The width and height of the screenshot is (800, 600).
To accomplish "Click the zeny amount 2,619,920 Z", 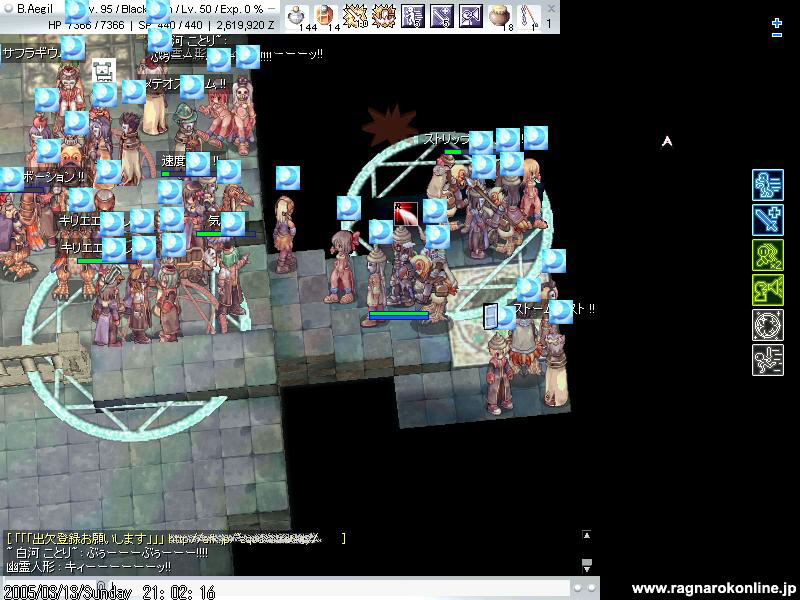I will (245, 24).
